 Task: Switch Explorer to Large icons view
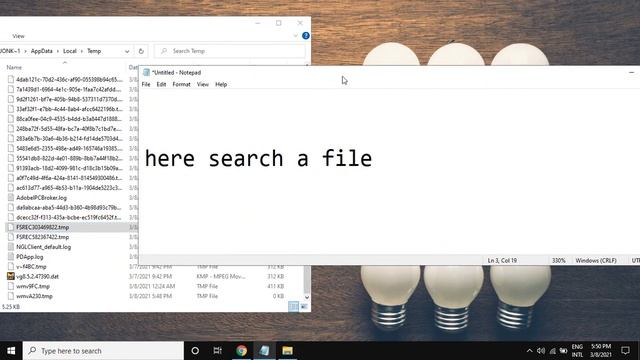[x=304, y=306]
